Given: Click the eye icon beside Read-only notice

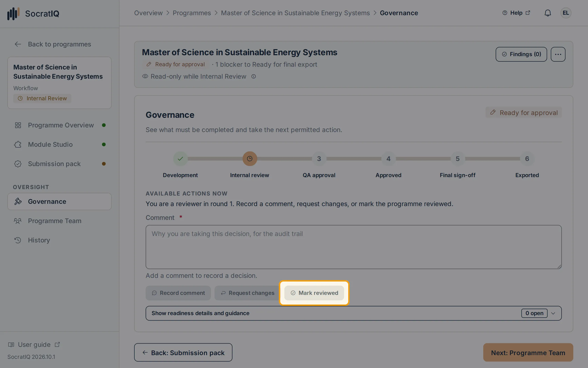Looking at the screenshot, I should pyautogui.click(x=145, y=76).
